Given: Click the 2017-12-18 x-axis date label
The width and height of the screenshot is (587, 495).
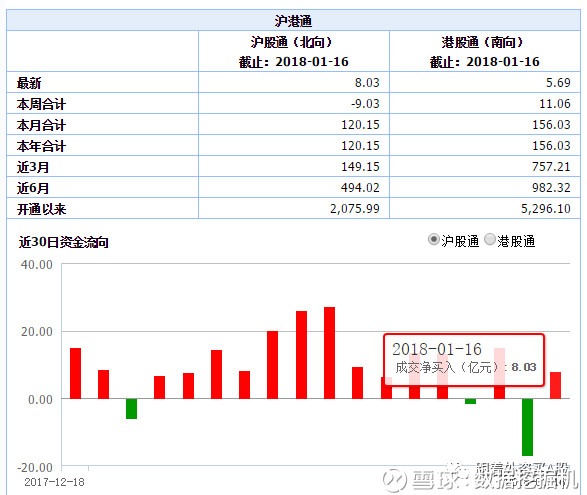Looking at the screenshot, I should click(54, 482).
